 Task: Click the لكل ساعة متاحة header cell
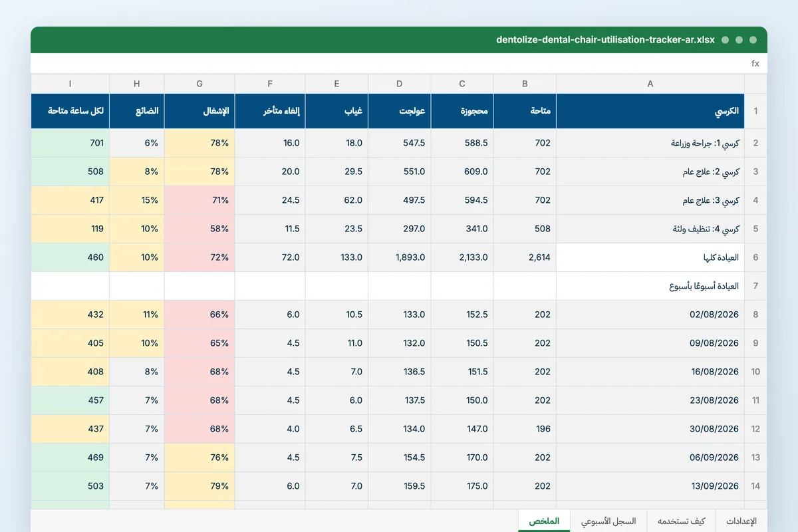pyautogui.click(x=70, y=111)
